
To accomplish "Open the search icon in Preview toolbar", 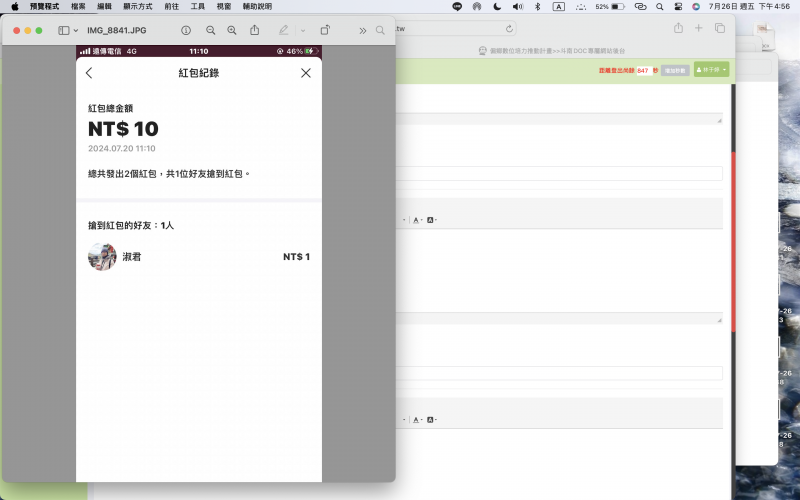I will (380, 30).
